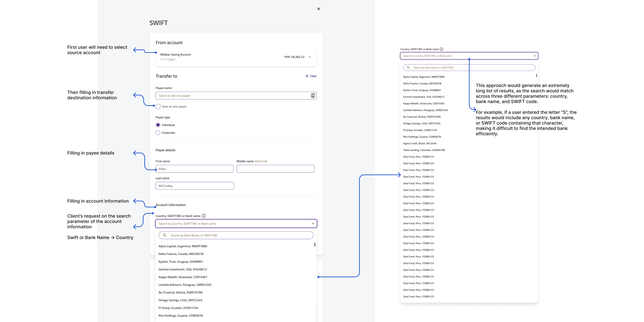The image size is (644, 322).
Task: Choose Omega Savings, Chile in the form list
Action: pyautogui.click(x=180, y=300)
